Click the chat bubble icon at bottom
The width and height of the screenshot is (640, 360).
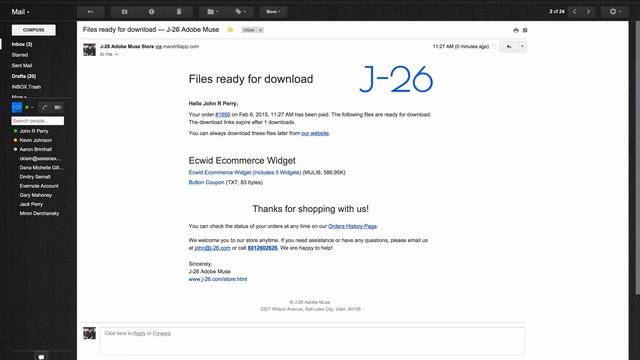click(x=41, y=357)
